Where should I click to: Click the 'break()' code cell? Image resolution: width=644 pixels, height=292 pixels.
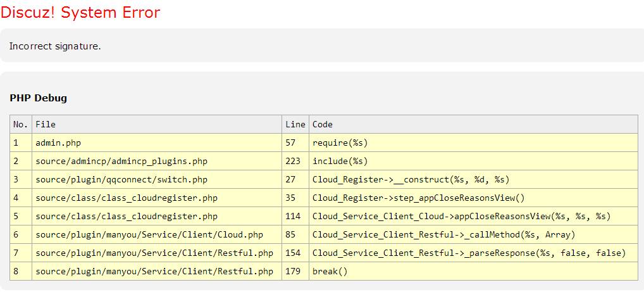(x=473, y=272)
